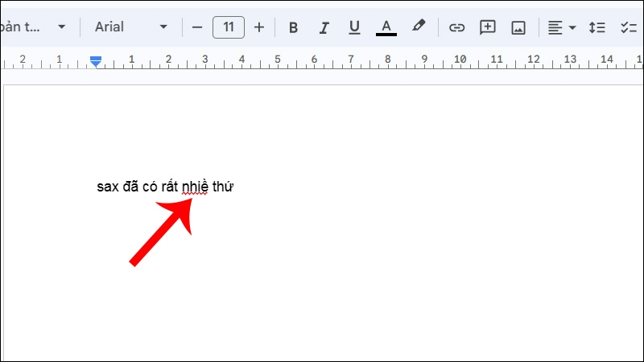Click the misspelled word "nhiề"
The height and width of the screenshot is (362, 644).
pyautogui.click(x=195, y=187)
